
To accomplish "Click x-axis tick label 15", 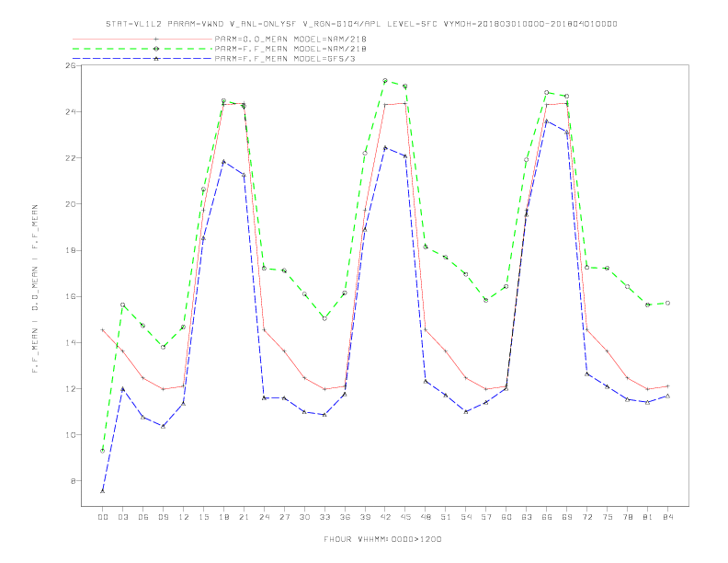I will (x=203, y=517).
